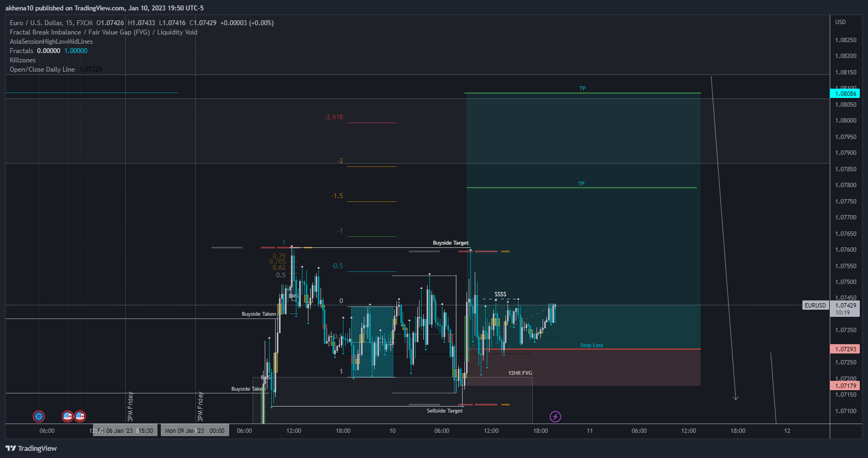Click the 1.07100 price axis tick

[846, 411]
